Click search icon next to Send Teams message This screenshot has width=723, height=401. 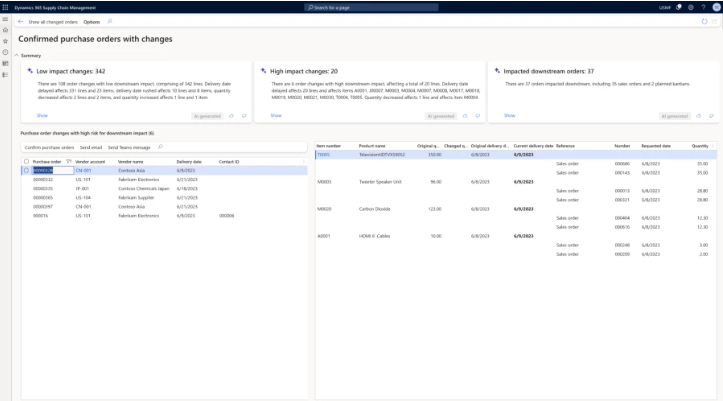click(159, 147)
